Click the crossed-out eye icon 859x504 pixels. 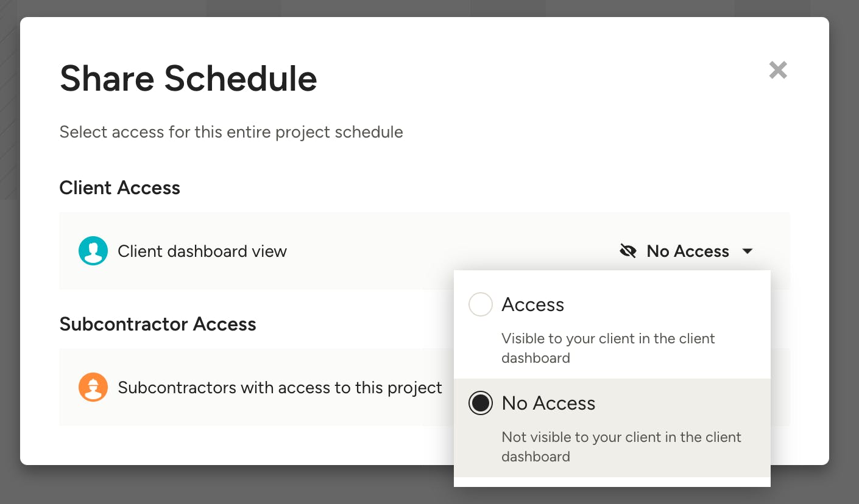pos(628,251)
